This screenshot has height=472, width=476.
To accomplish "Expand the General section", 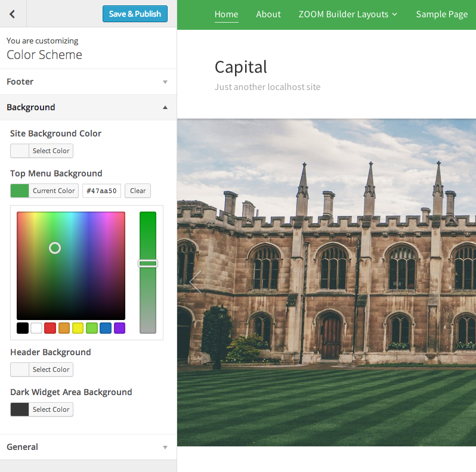I will point(88,447).
